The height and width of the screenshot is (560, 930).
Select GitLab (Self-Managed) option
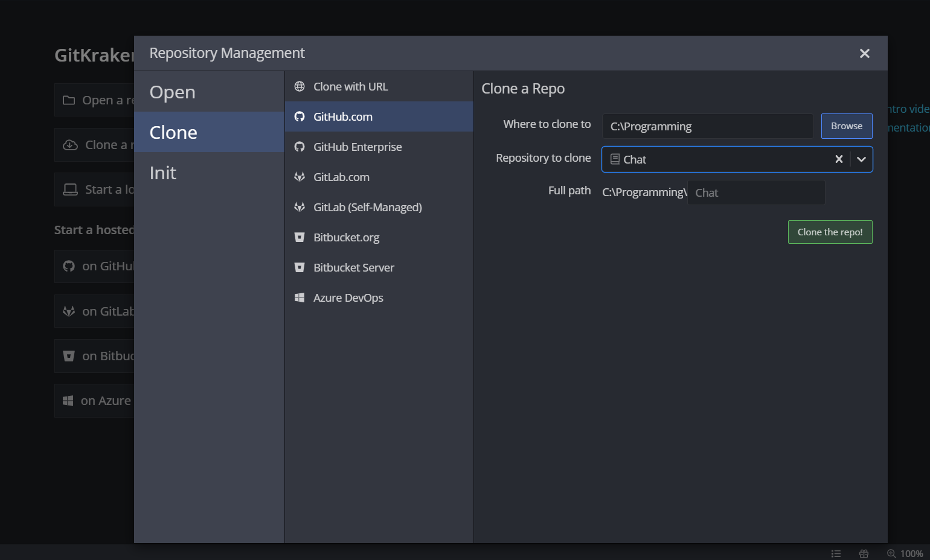pyautogui.click(x=367, y=207)
